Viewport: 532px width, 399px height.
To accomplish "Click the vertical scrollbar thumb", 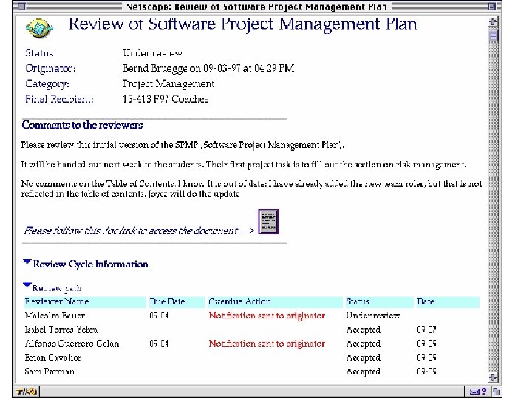I will [494, 35].
